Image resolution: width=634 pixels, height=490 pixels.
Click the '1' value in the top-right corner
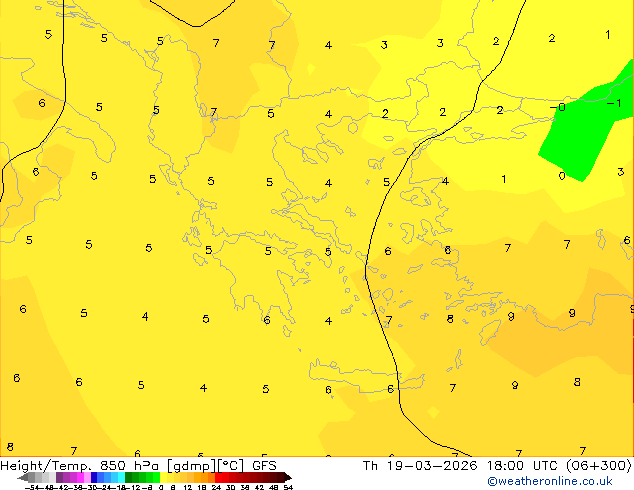coord(608,35)
